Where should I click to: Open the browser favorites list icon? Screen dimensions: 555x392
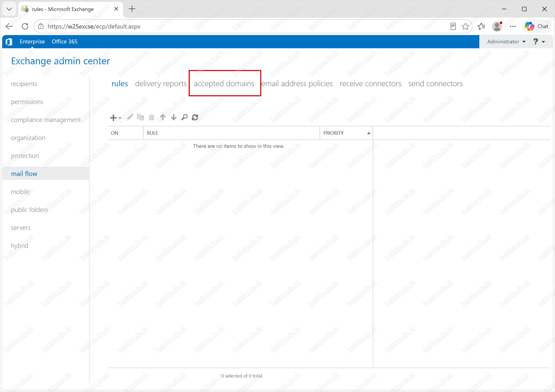[x=481, y=26]
